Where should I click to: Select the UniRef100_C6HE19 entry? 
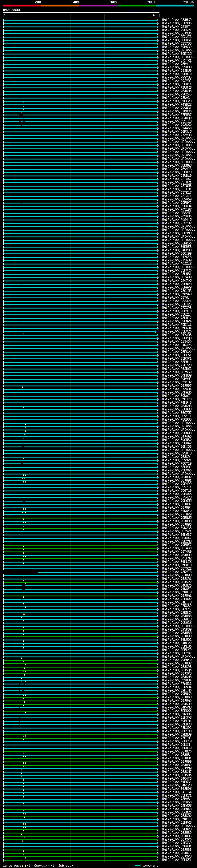pos(177,741)
